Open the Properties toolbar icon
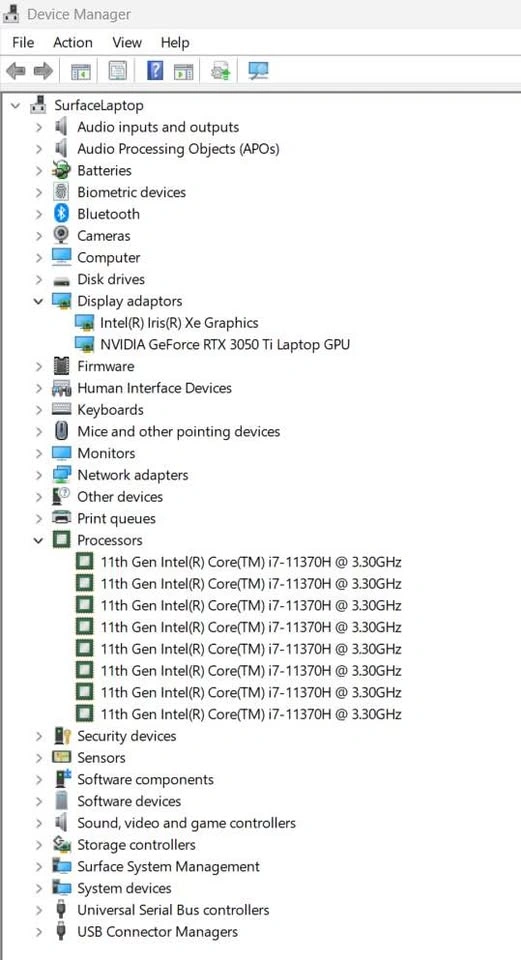 coord(118,71)
